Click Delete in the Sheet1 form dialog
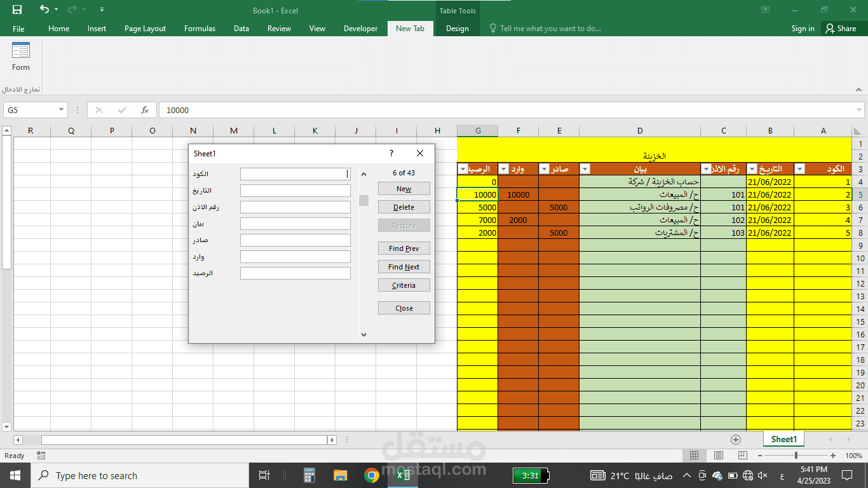 (404, 207)
